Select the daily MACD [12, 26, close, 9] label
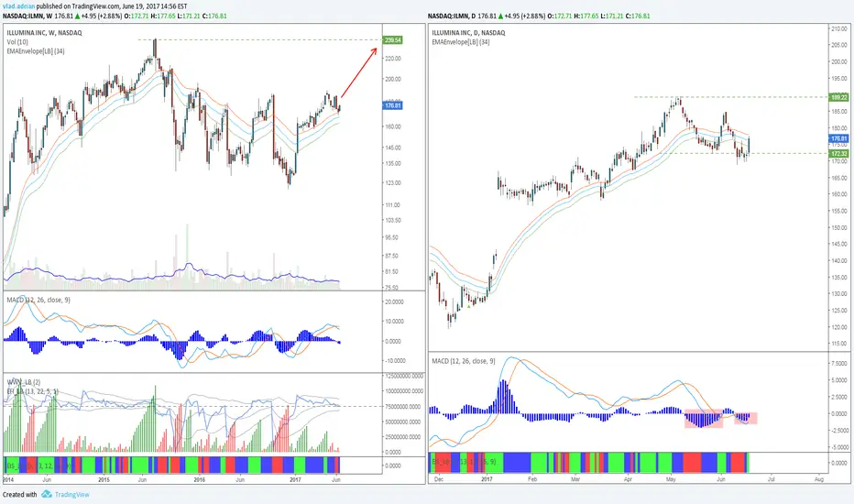 click(x=464, y=361)
